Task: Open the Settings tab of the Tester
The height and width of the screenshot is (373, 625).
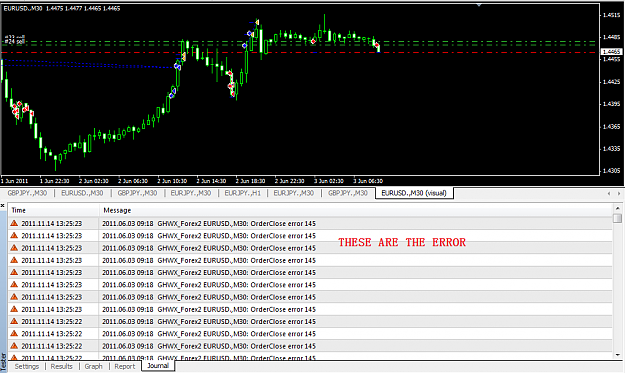Action: coord(27,366)
